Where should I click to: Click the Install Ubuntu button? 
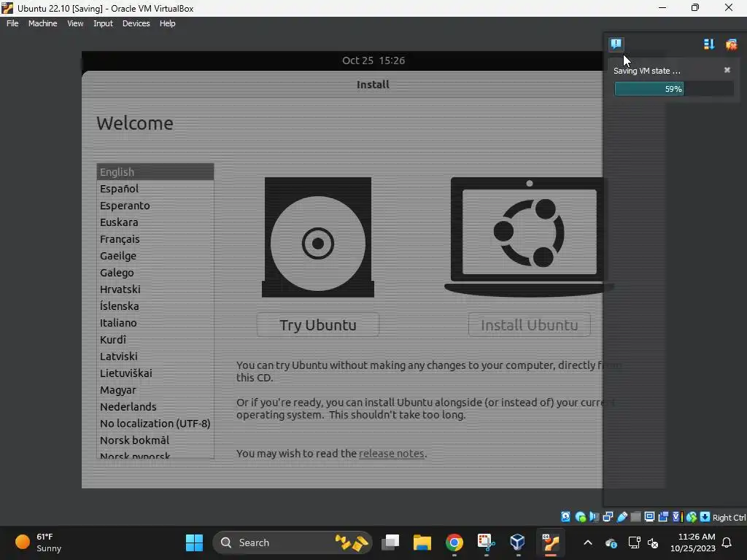(530, 324)
